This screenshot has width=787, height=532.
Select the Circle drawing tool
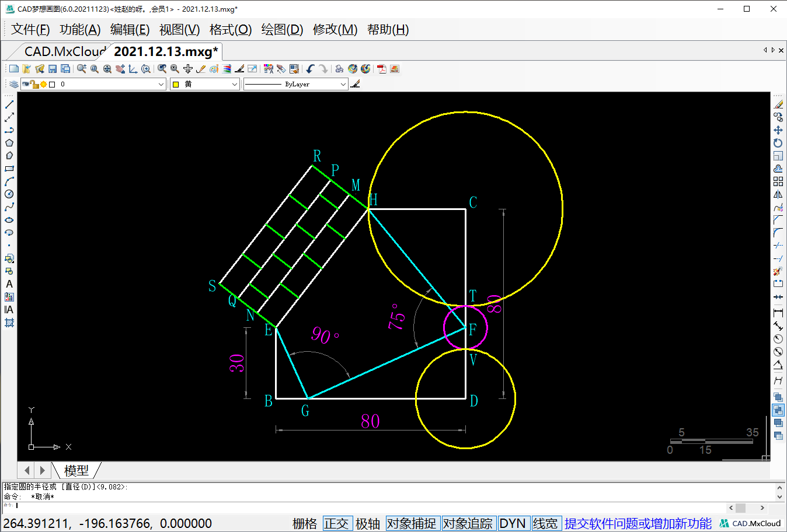9,194
